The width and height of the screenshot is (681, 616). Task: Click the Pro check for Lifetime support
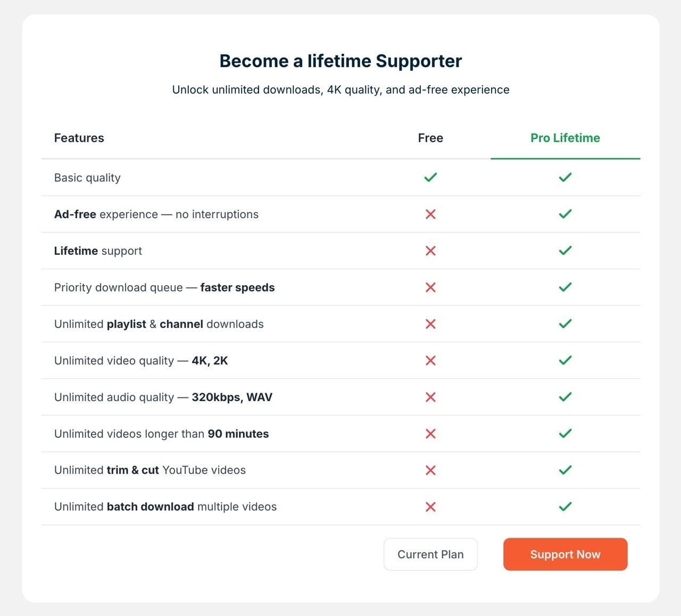[x=565, y=251]
